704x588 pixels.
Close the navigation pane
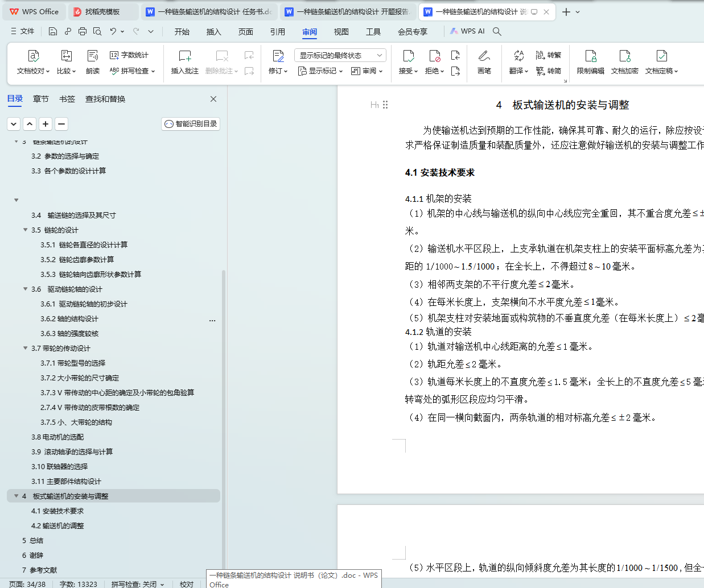(213, 99)
